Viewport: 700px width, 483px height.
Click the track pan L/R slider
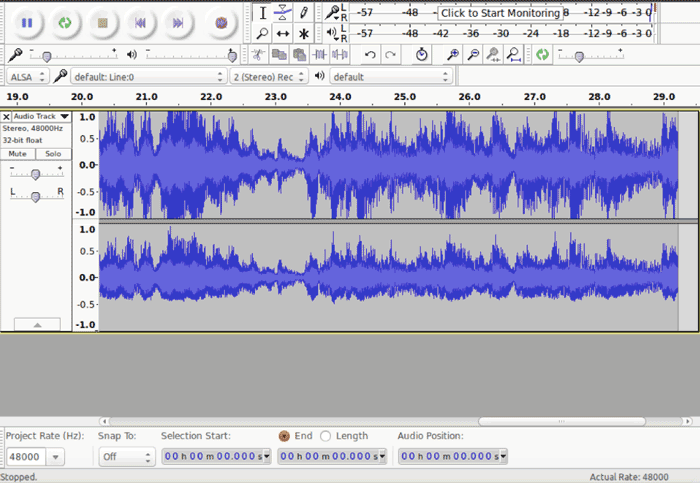(x=36, y=196)
